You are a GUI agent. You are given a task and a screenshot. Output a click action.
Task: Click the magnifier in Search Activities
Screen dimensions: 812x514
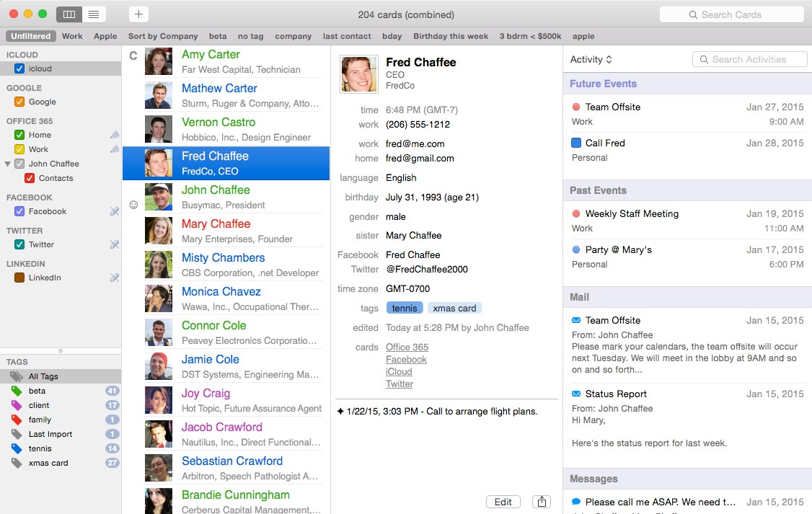[x=704, y=60]
